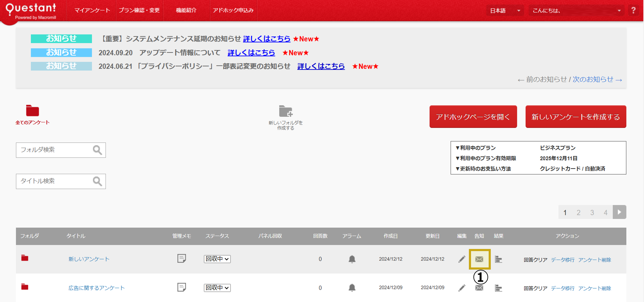Open the 機能紹介 menu
Image resolution: width=644 pixels, height=302 pixels.
click(x=186, y=10)
